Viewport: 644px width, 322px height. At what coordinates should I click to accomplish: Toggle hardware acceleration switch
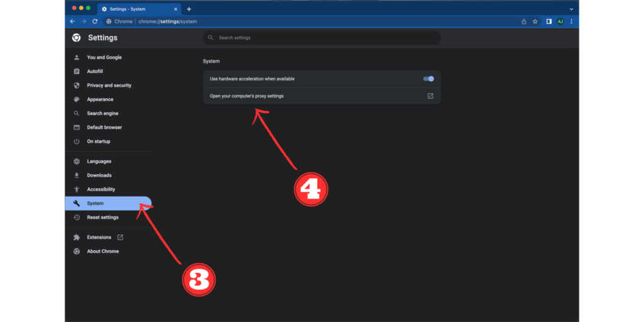pos(428,79)
